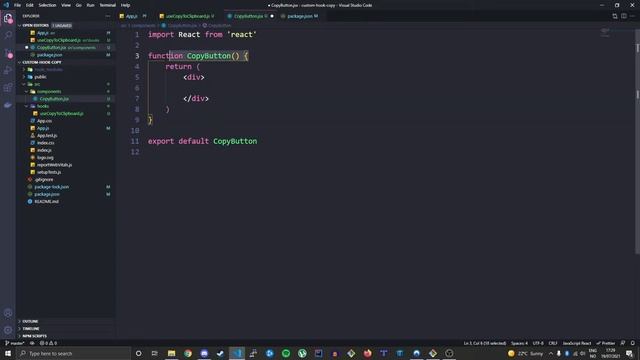Open the Docker view in the activity bar
Viewport: 640px width, 360px height.
(x=8, y=105)
